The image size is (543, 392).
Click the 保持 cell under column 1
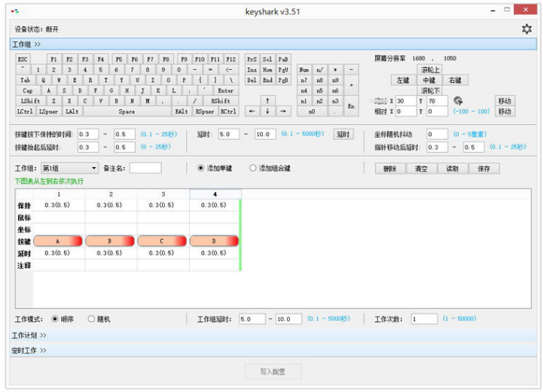[x=59, y=205]
